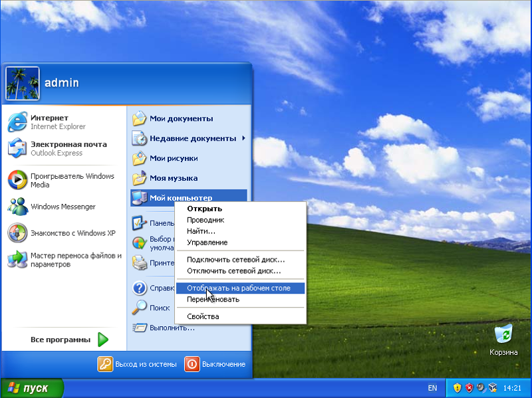The height and width of the screenshot is (398, 532).
Task: Click the grey disc tray icon
Action: coord(481,388)
